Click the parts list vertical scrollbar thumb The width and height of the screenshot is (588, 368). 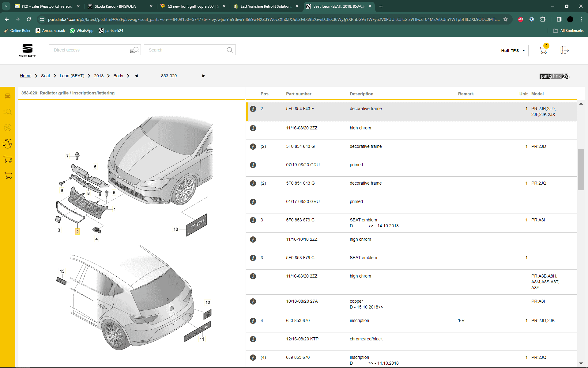point(581,170)
